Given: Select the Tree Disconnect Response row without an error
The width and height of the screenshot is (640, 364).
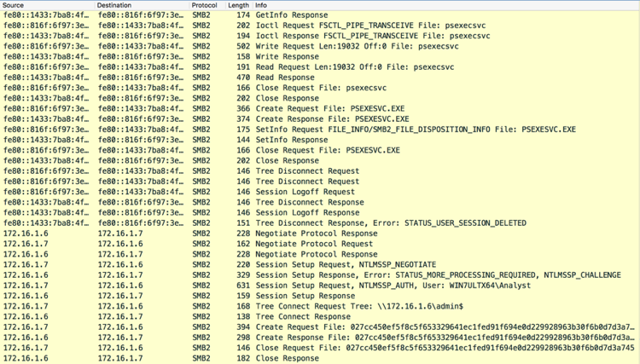Looking at the screenshot, I should (320, 202).
